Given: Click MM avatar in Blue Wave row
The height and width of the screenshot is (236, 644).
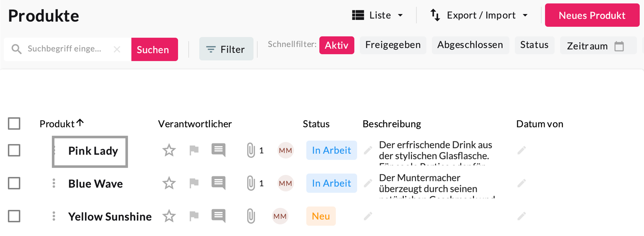Looking at the screenshot, I should click(285, 183).
